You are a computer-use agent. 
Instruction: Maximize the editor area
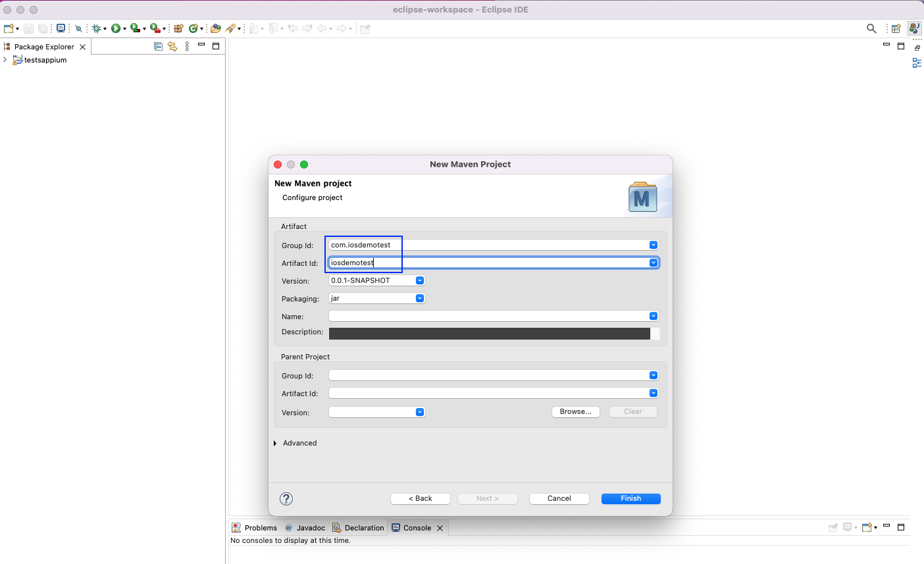coord(901,46)
